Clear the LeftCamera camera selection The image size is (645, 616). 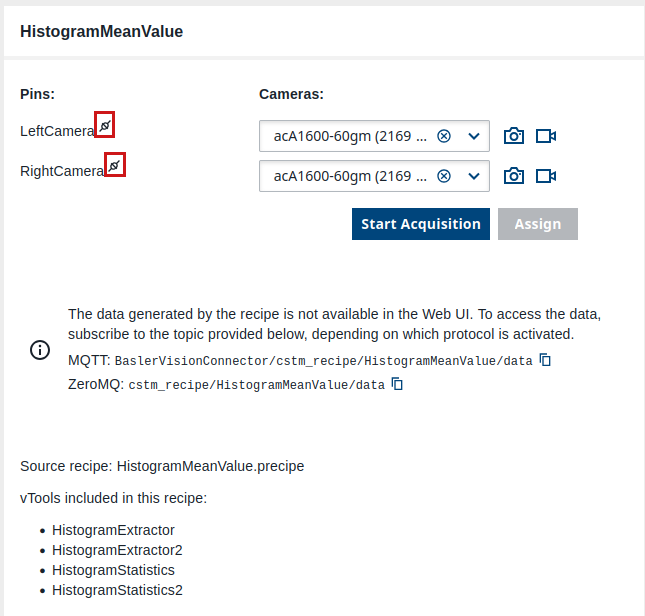[444, 136]
